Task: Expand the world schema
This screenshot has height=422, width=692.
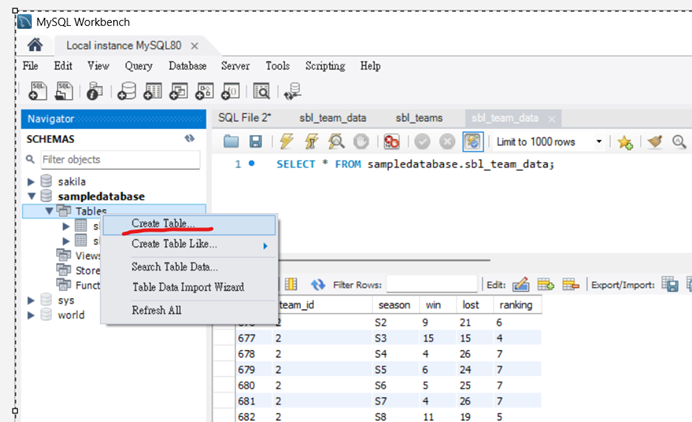Action: [31, 315]
